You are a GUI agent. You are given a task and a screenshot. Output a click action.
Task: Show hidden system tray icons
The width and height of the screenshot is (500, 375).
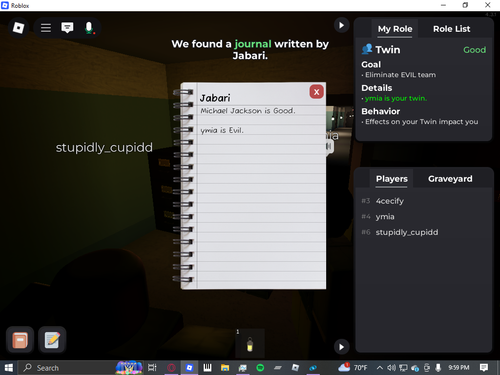[380, 368]
